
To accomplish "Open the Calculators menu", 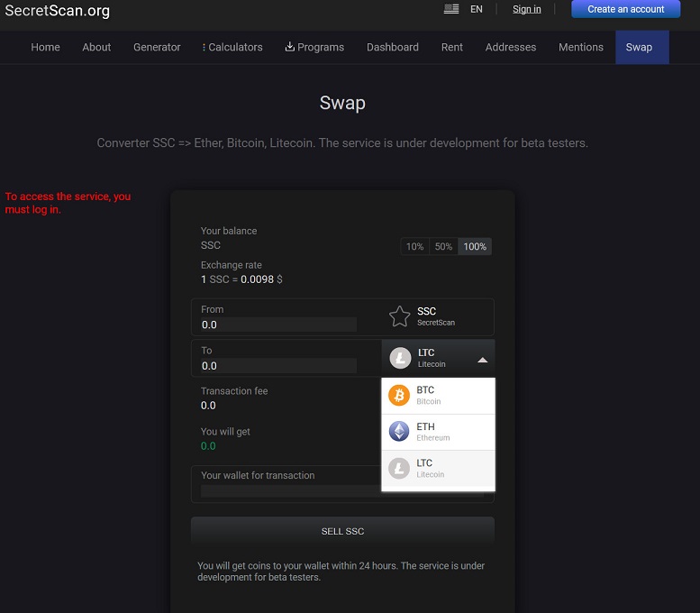I will click(x=232, y=47).
